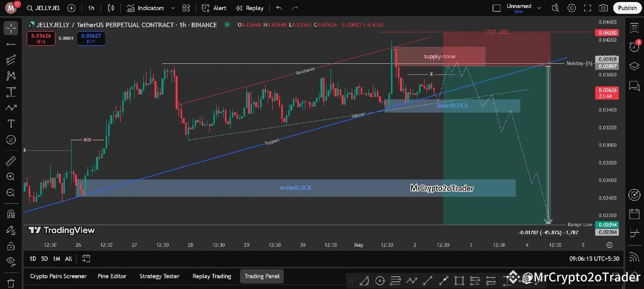Start bar Replay mode
The image size is (644, 289).
(x=250, y=8)
